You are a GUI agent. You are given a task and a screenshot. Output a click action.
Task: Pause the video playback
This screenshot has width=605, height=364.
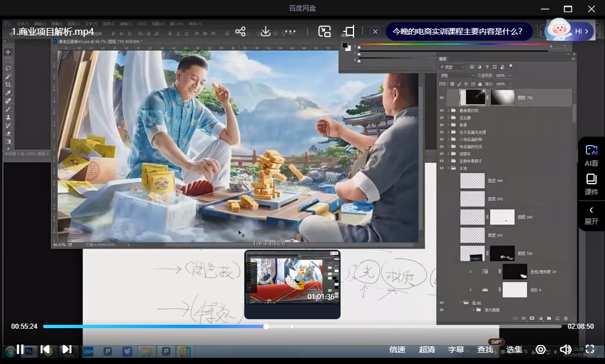coord(20,349)
